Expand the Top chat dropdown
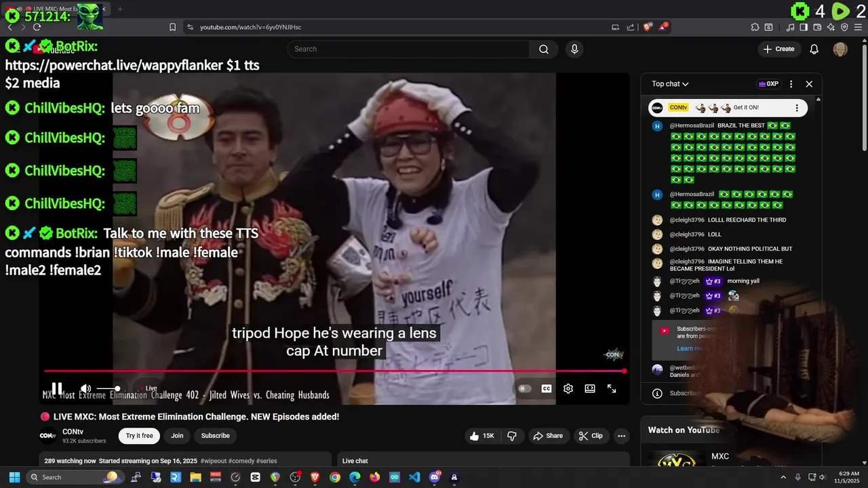Viewport: 868px width, 488px height. click(x=670, y=84)
